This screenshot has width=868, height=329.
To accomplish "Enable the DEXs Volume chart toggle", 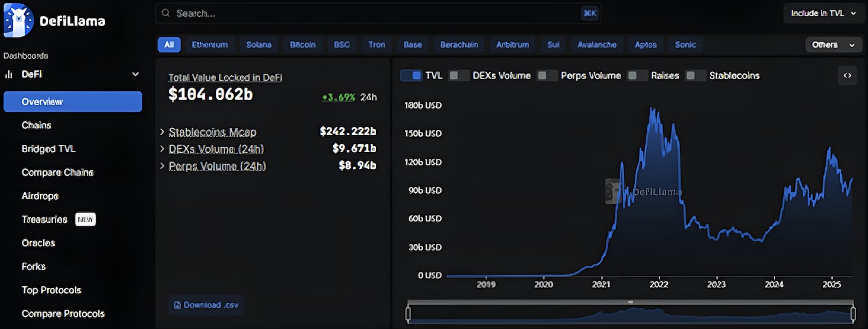I will pyautogui.click(x=459, y=75).
